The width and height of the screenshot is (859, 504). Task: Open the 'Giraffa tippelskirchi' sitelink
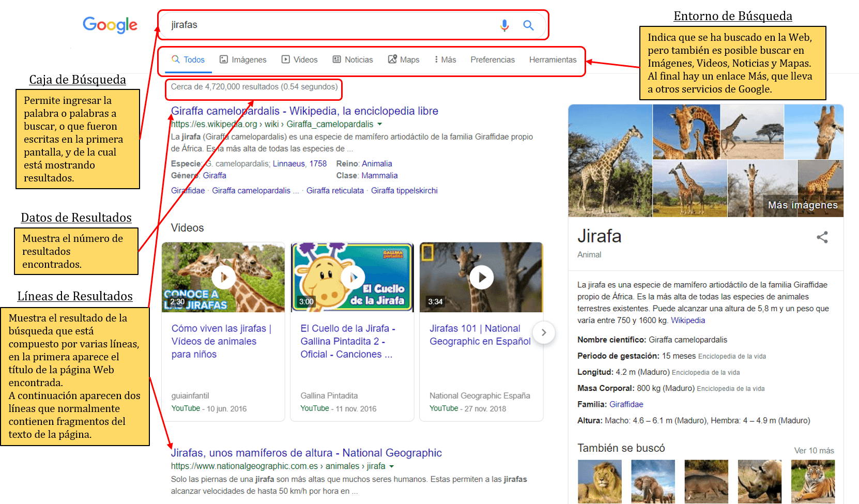[x=404, y=190]
